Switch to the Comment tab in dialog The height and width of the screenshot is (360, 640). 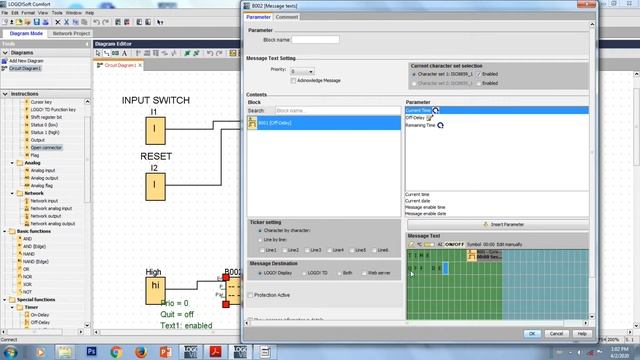click(x=287, y=17)
